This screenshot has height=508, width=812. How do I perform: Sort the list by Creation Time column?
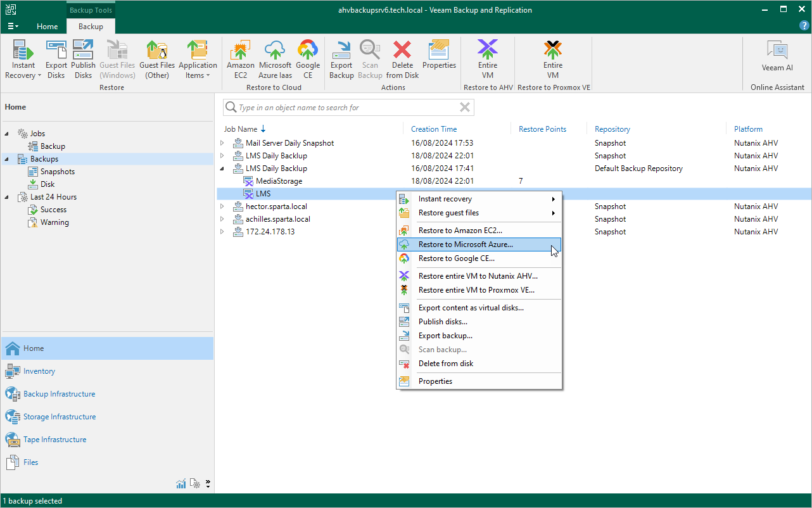pyautogui.click(x=434, y=129)
